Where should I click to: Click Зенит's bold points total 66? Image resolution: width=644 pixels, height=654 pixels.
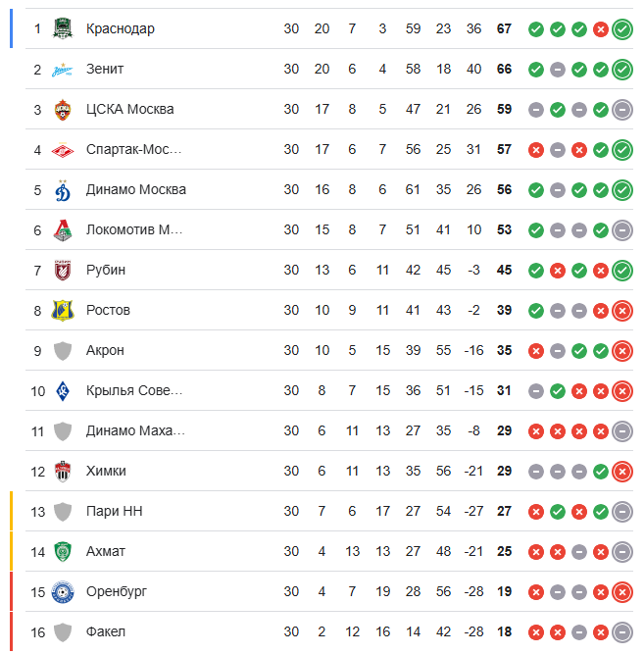(504, 70)
